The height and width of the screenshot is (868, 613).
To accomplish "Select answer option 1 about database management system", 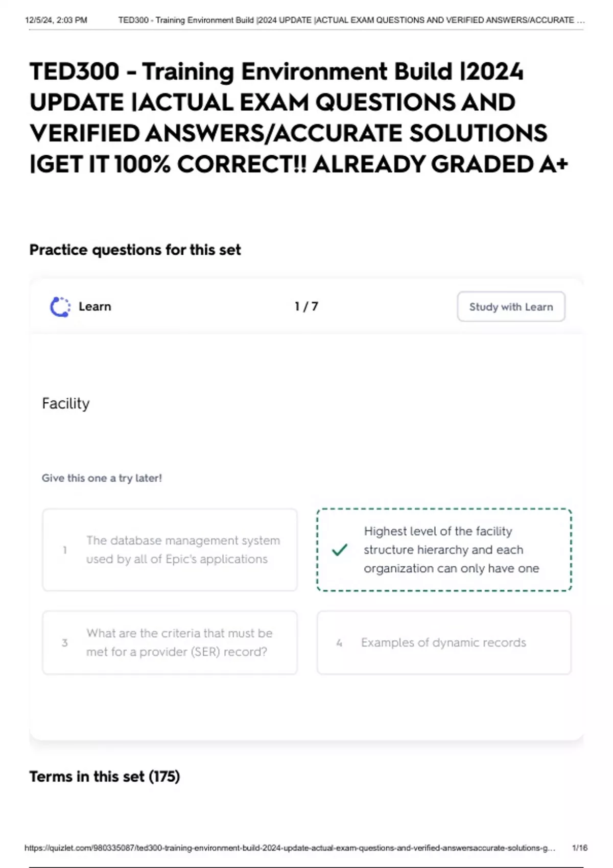I will pos(170,549).
